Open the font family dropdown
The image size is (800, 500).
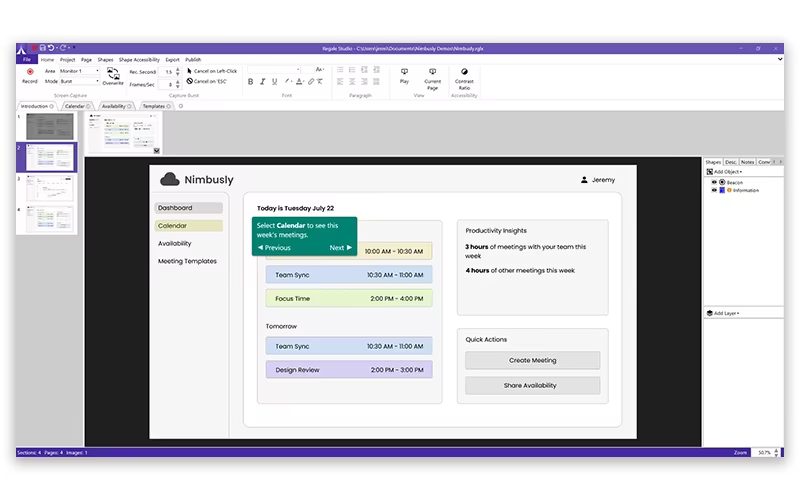coord(274,69)
